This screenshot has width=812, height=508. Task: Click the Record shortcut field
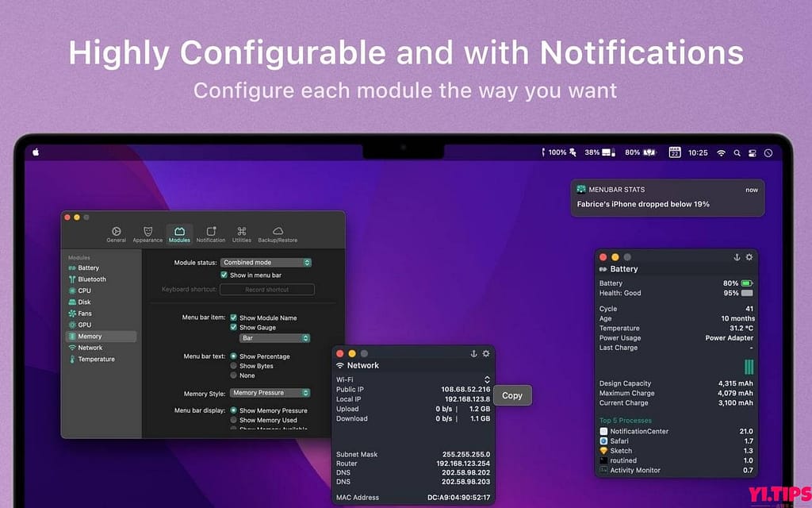(266, 290)
